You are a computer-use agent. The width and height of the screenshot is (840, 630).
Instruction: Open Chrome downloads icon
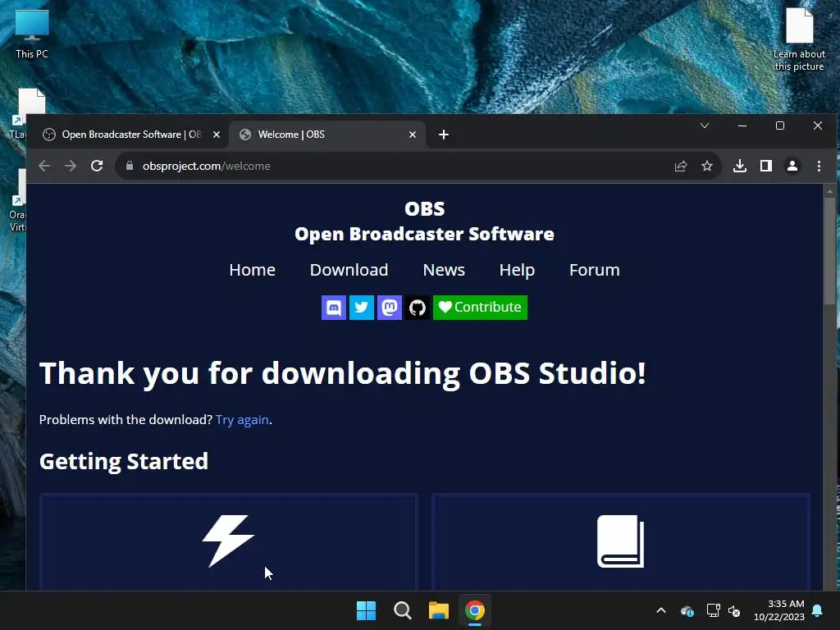coord(740,166)
